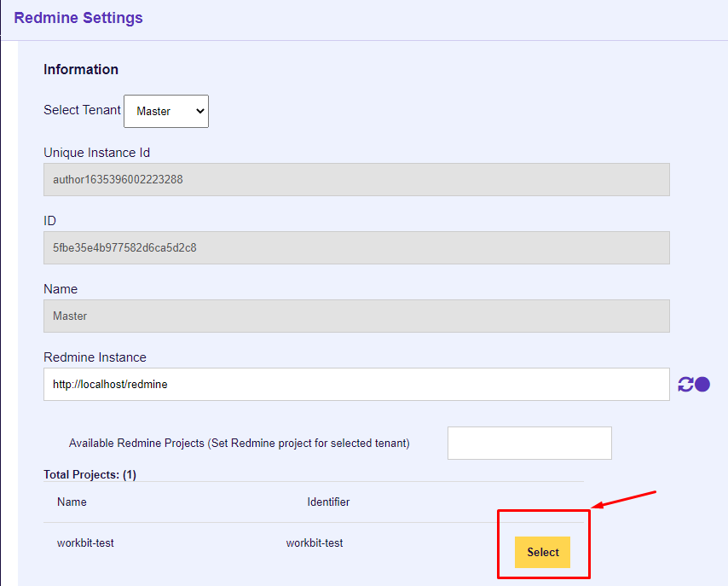Expand the tenant selector chevron
Viewport: 728px width, 586px height.
[198, 111]
